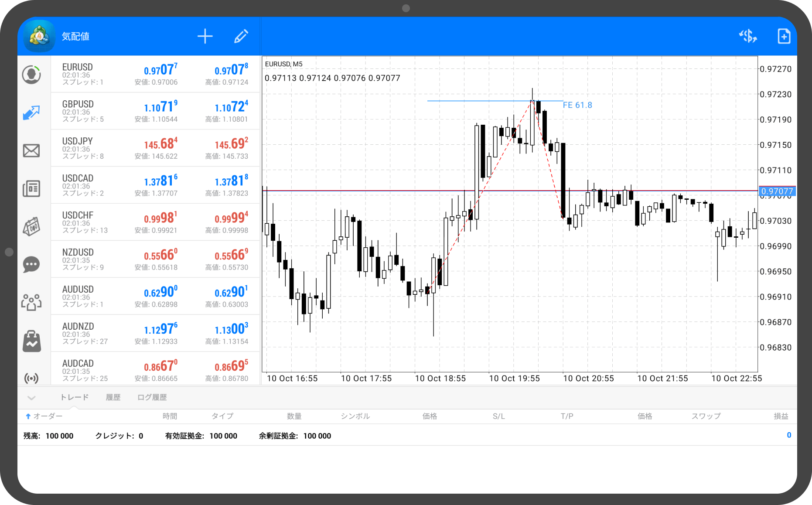Select the トレード tab
Viewport: 812px width, 505px height.
click(74, 397)
